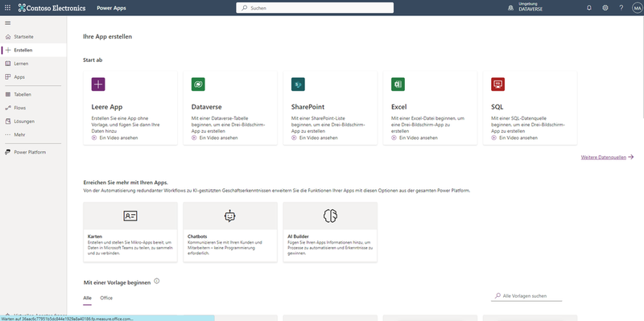Watch the video on SQL card
Image resolution: width=644 pixels, height=321 pixels.
tap(514, 138)
